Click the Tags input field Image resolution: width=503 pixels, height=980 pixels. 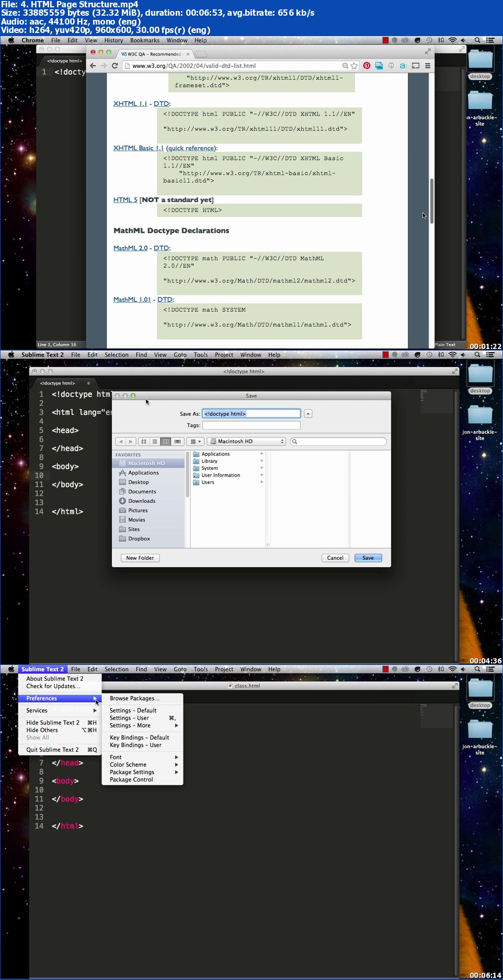click(251, 425)
